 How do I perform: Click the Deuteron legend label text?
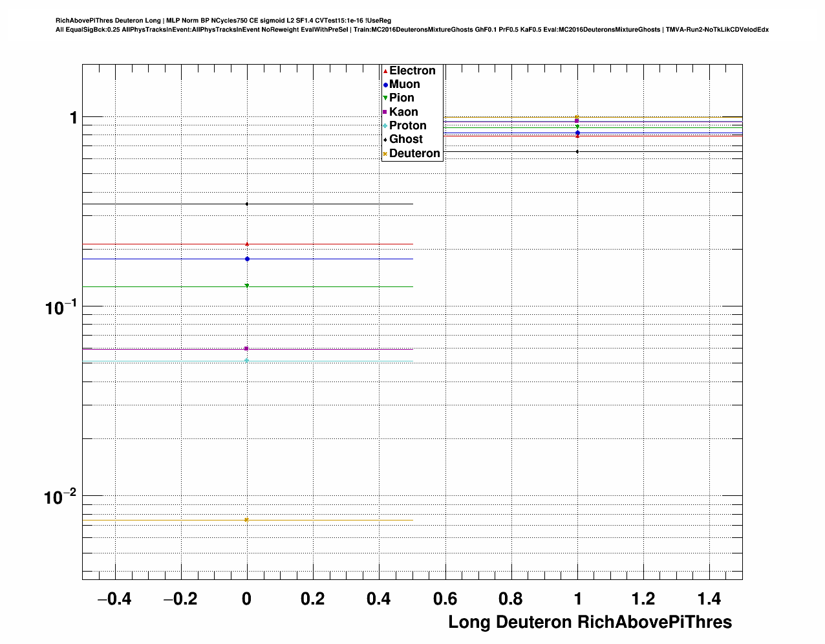pos(414,153)
